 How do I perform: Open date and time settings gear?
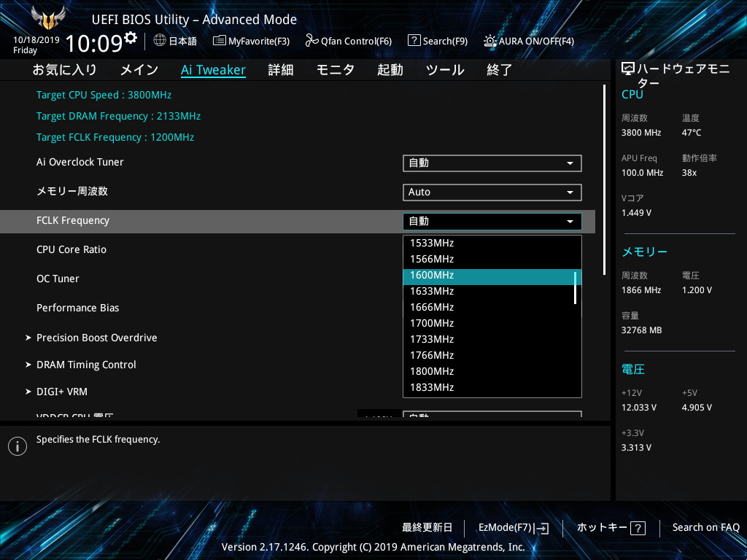tap(131, 38)
